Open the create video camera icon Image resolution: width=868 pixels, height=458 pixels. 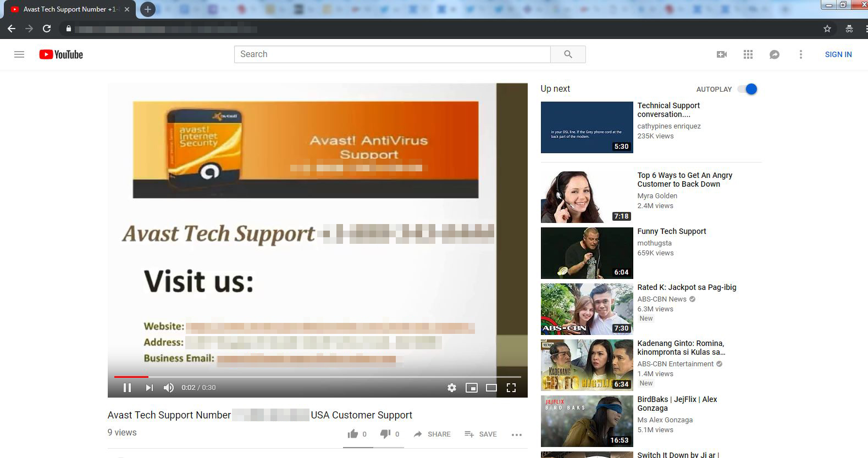pyautogui.click(x=722, y=54)
